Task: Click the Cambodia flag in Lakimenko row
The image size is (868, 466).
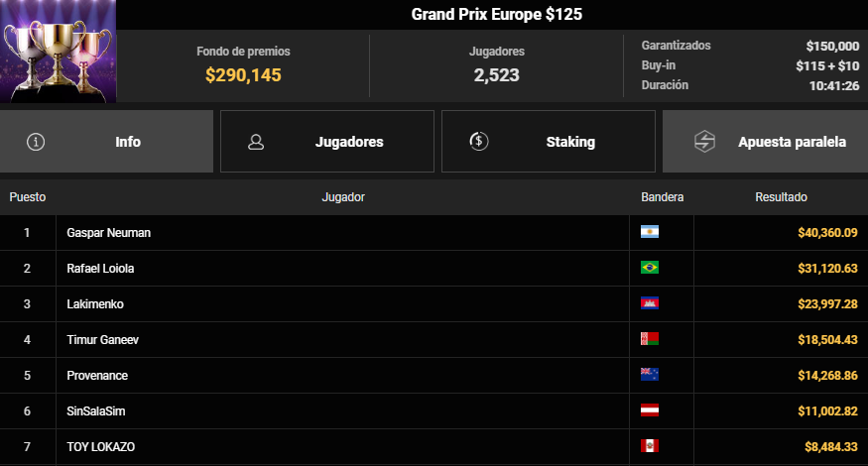Action: 650,303
